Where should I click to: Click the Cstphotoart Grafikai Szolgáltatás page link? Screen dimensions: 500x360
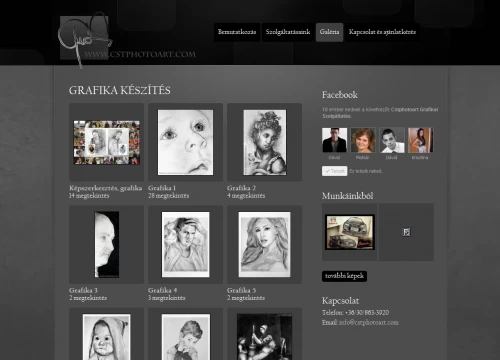(x=414, y=109)
